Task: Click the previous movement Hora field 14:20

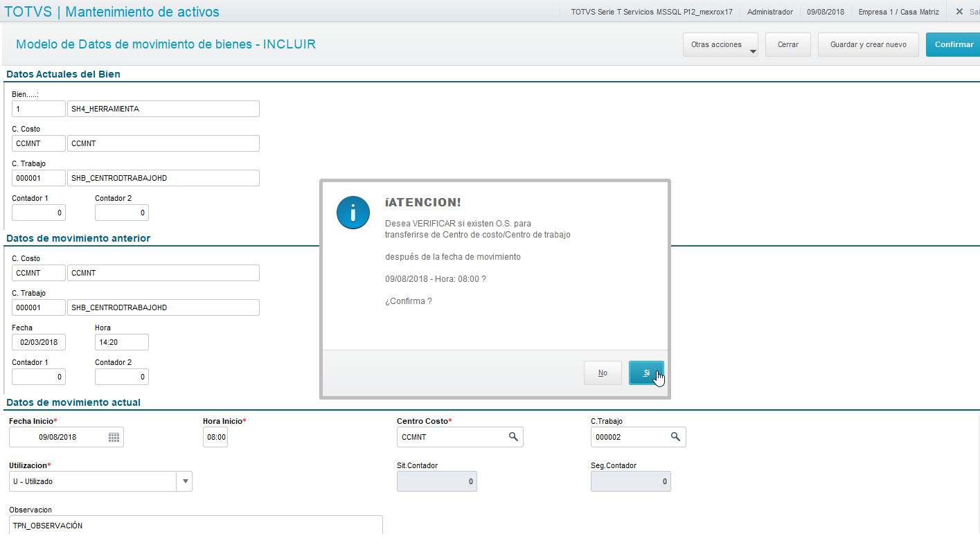Action: click(122, 342)
